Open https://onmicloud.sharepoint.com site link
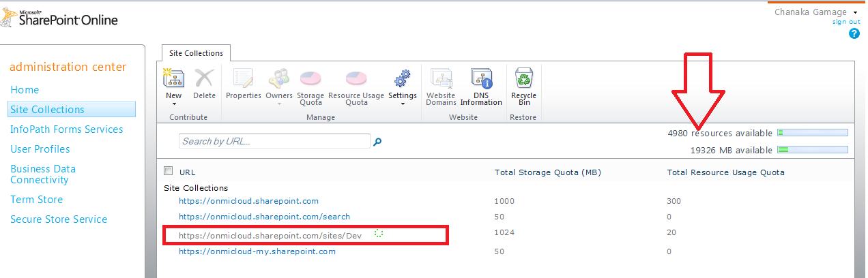Screen dimensions: 868x278 point(249,201)
